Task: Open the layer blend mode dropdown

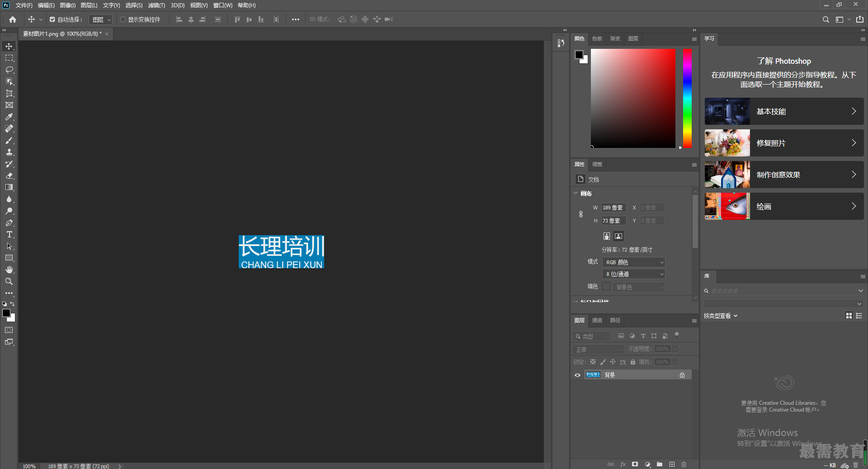Action: tap(599, 350)
